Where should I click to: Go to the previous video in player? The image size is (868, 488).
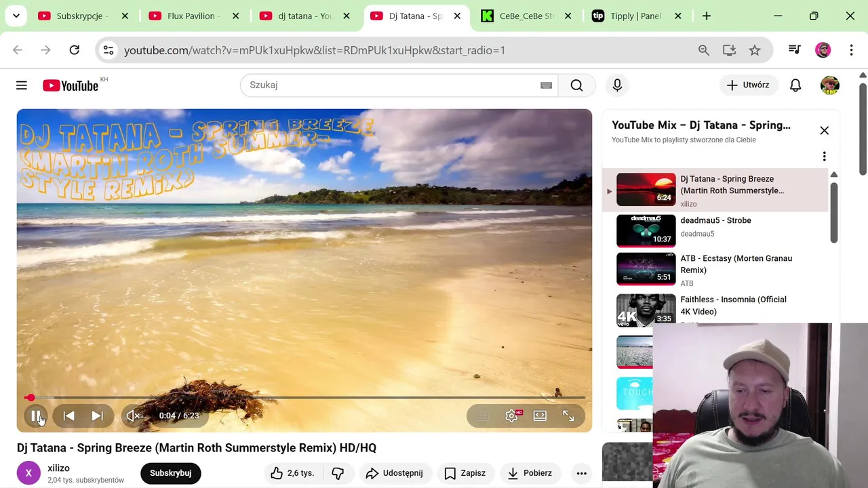[x=68, y=415]
